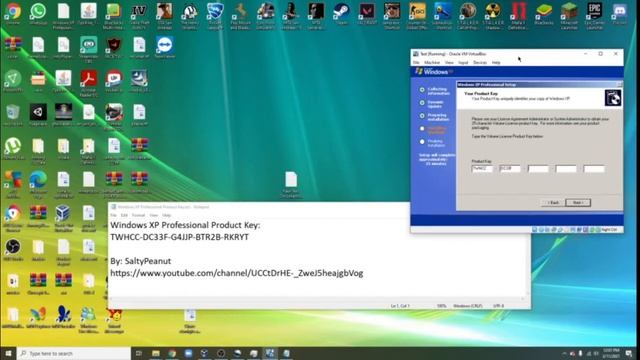Open the File menu in VirtualBox

[416, 63]
